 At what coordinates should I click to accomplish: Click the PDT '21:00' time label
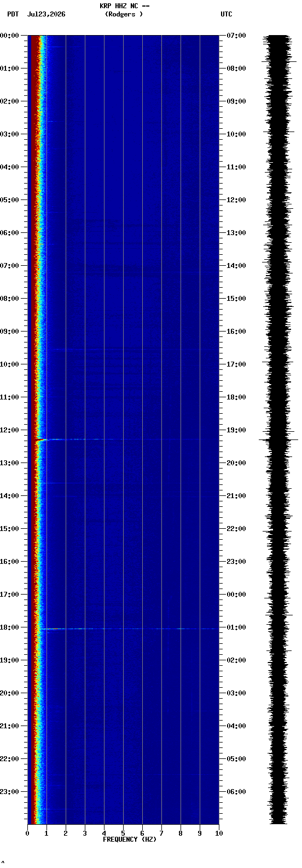[9, 726]
